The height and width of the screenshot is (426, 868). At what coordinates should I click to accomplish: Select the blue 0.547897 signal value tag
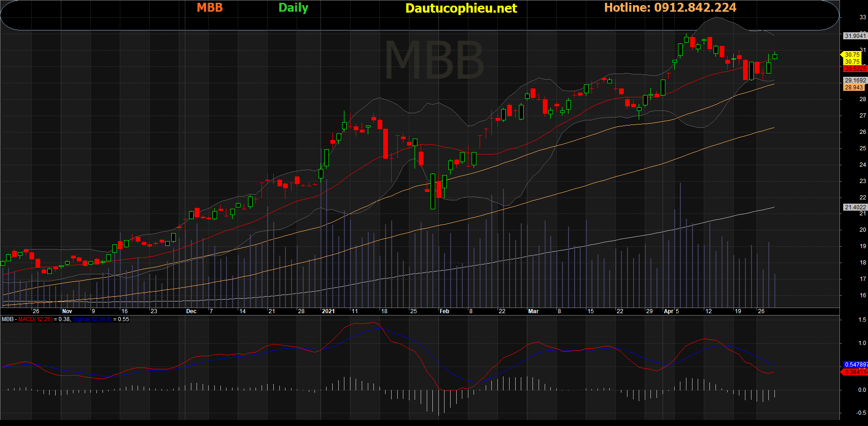[x=855, y=365]
